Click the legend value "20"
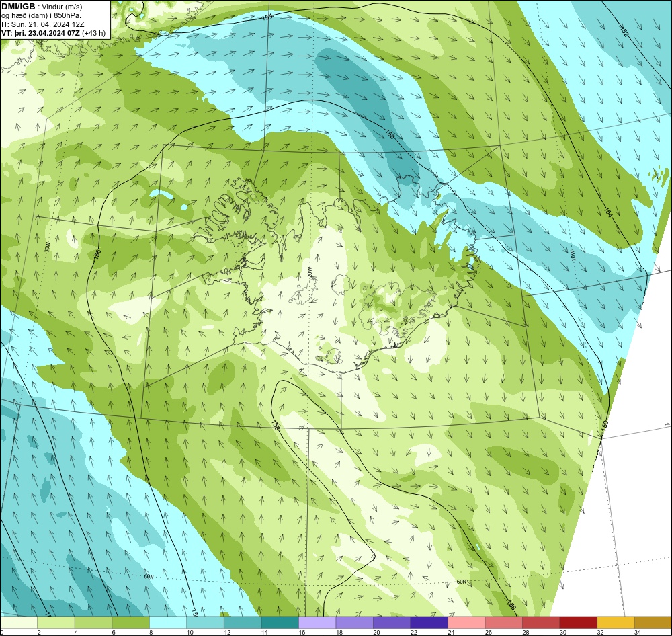Screen dimensions: 672x636 coord(376,632)
